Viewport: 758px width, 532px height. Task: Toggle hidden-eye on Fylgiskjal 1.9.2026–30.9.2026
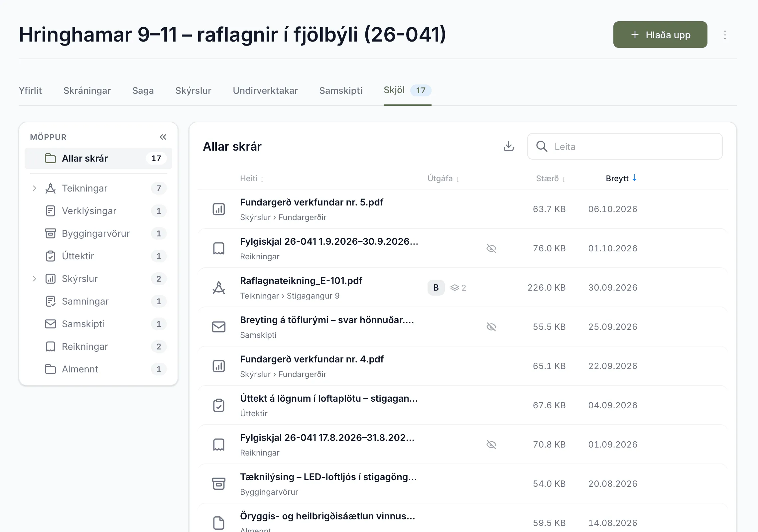[x=491, y=248]
